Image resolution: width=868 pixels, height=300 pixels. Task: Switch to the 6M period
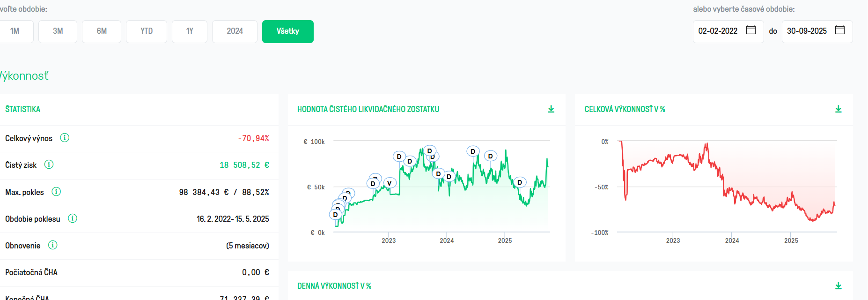pyautogui.click(x=102, y=31)
